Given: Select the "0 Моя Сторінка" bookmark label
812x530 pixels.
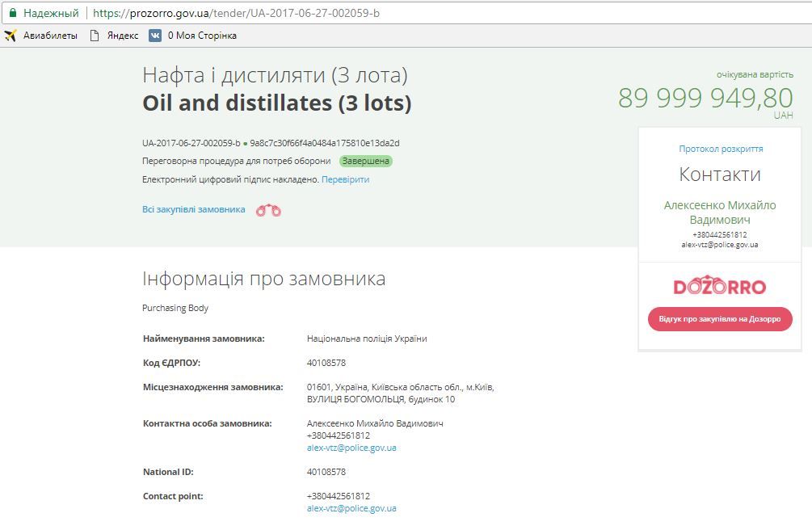Looking at the screenshot, I should tap(202, 36).
